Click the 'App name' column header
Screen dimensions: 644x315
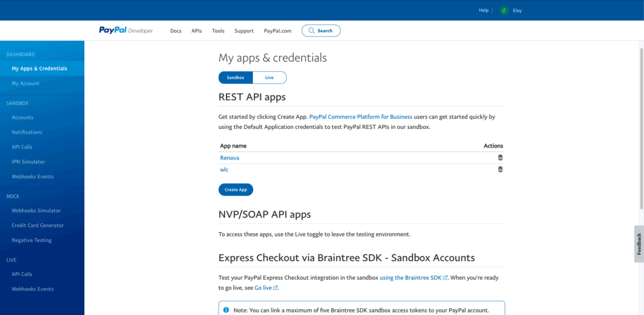(x=233, y=146)
